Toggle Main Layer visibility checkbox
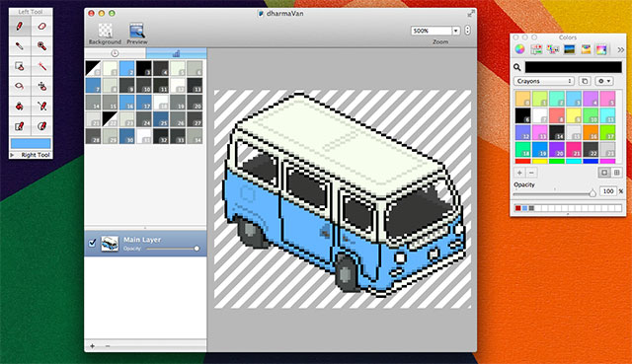This screenshot has width=632, height=364. (92, 243)
